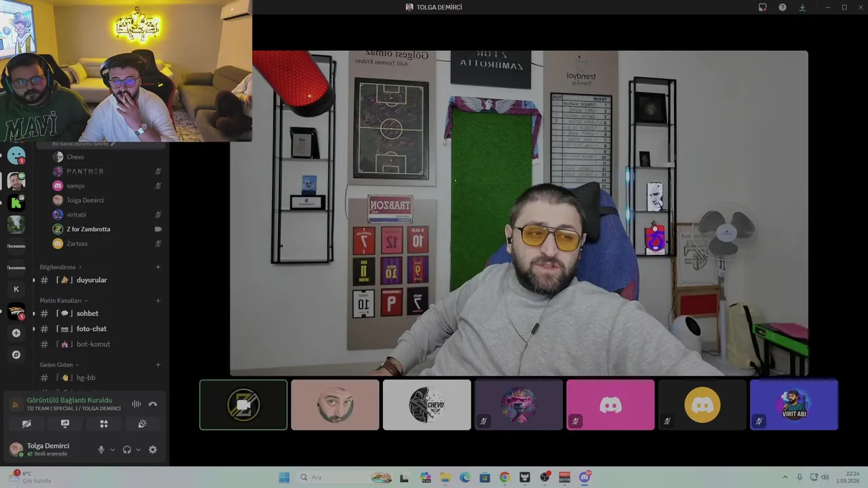Select Zartexs in voice member list

(x=106, y=243)
